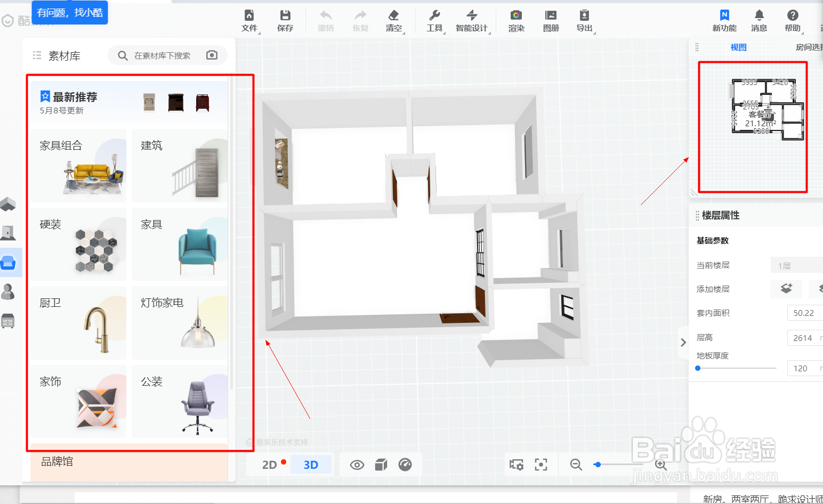Open the 硬装 category
This screenshot has height=504, width=823.
point(78,244)
